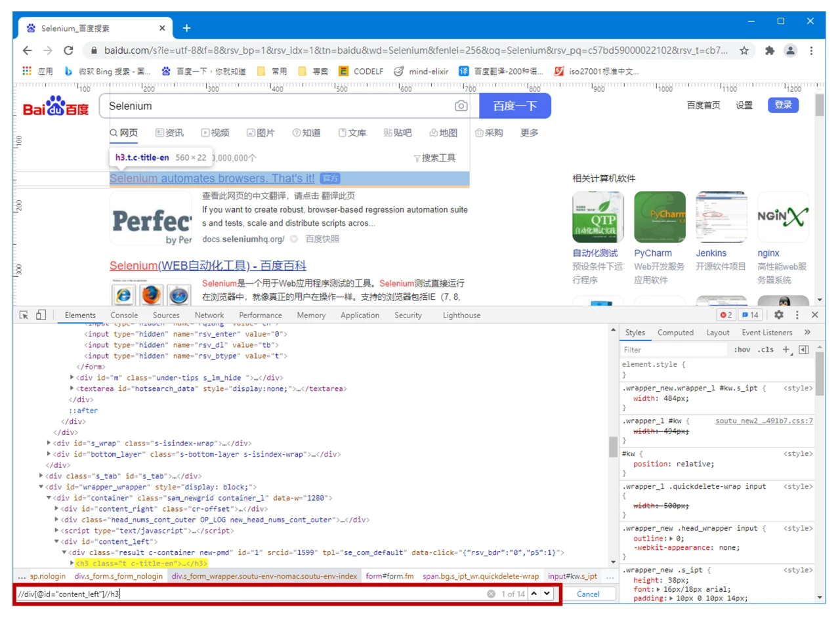Expand the div id="bottom_layer" node
The height and width of the screenshot is (618, 840).
pos(49,454)
